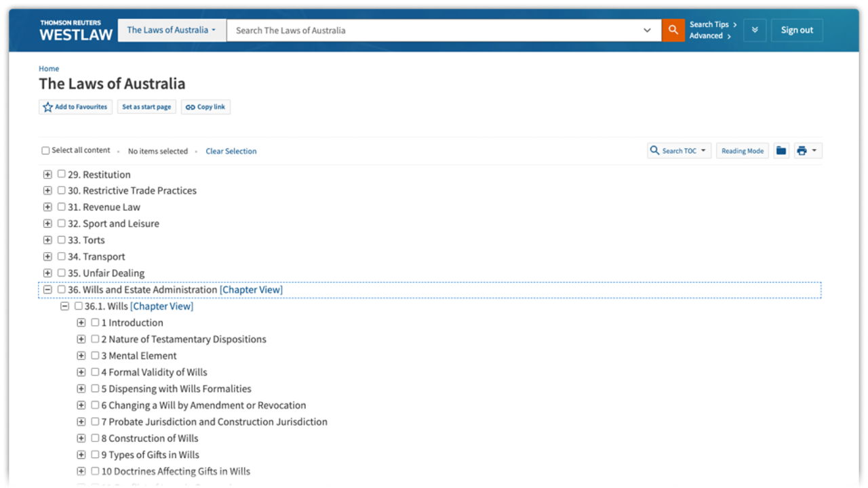
Task: Click the Copy link button
Action: pyautogui.click(x=205, y=107)
